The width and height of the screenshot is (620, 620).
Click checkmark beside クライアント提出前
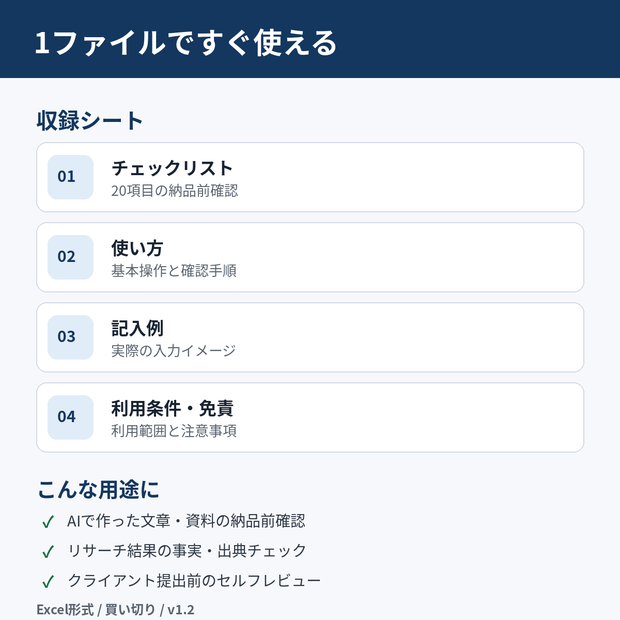coord(48,582)
